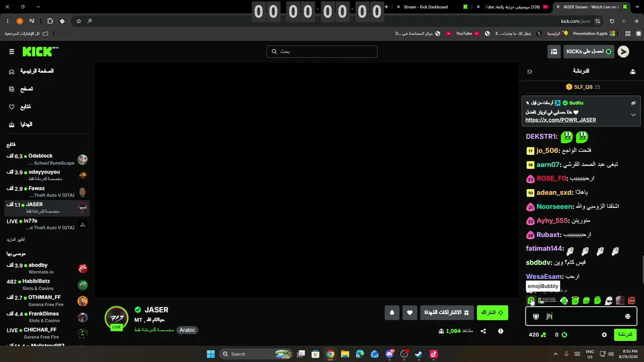The image size is (644, 362).
Task: Insert the emojiBubbly emote
Action: pyautogui.click(x=531, y=301)
